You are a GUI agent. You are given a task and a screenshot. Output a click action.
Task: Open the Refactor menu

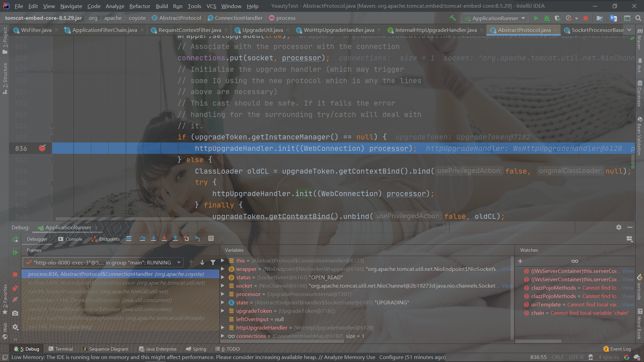pos(140,6)
